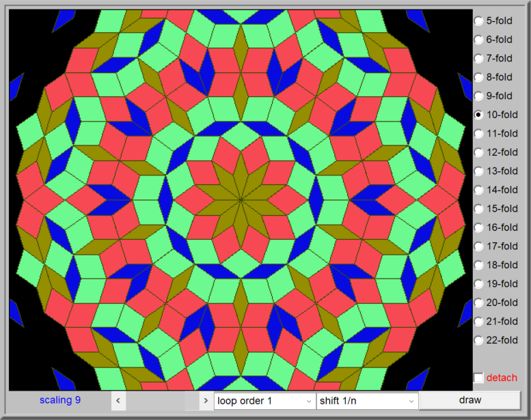Image resolution: width=531 pixels, height=420 pixels.
Task: Click the scaling scrollbar right arrow
Action: [x=206, y=401]
